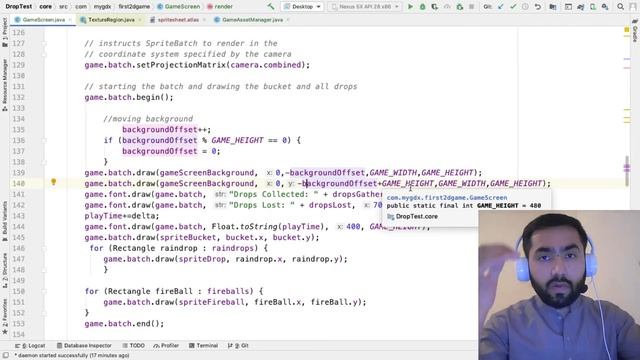This screenshot has width=640, height=360.
Task: Close the GameScreen.java tab
Action: [x=70, y=20]
